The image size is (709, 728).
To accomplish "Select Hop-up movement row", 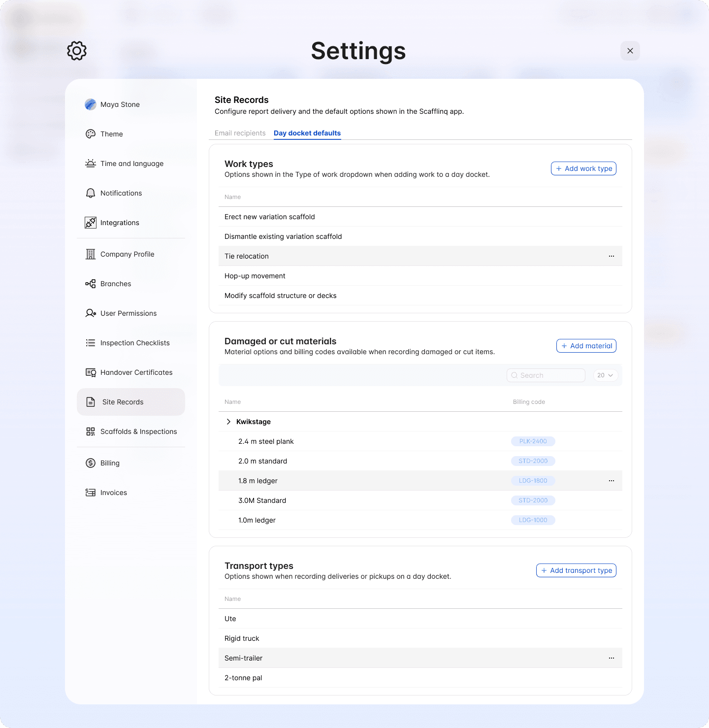I will (x=420, y=276).
